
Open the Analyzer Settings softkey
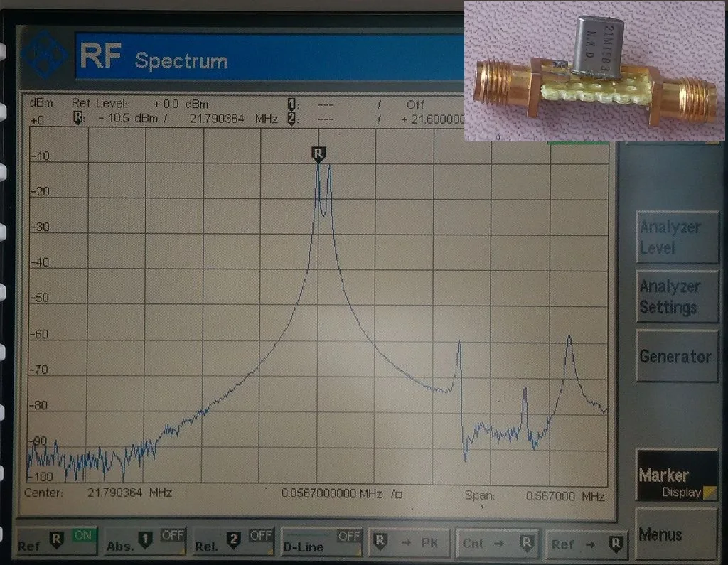coord(678,296)
